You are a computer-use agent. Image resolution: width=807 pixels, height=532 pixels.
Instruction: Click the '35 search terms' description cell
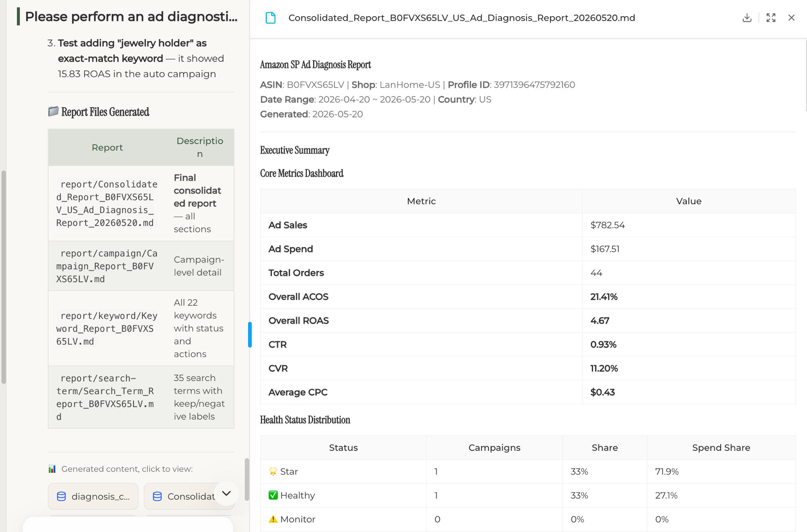tap(199, 397)
